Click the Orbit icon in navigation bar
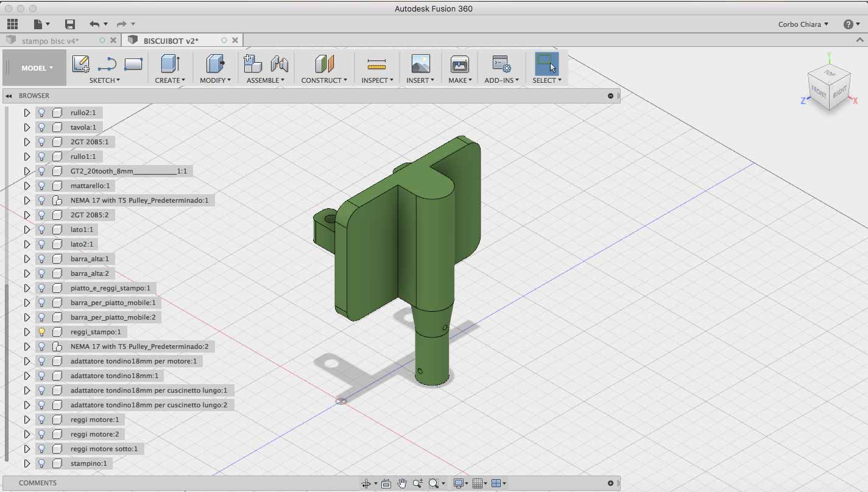 click(x=366, y=483)
